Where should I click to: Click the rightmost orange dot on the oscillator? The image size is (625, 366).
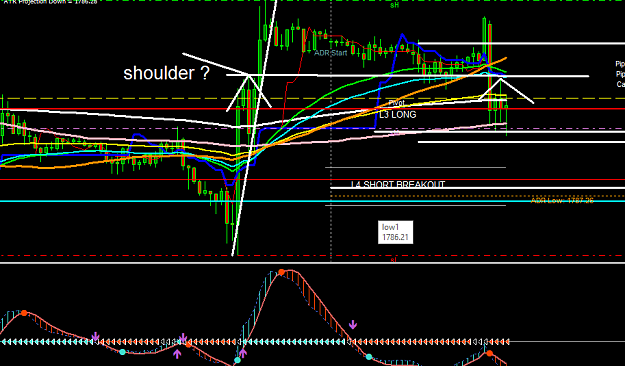(489, 353)
